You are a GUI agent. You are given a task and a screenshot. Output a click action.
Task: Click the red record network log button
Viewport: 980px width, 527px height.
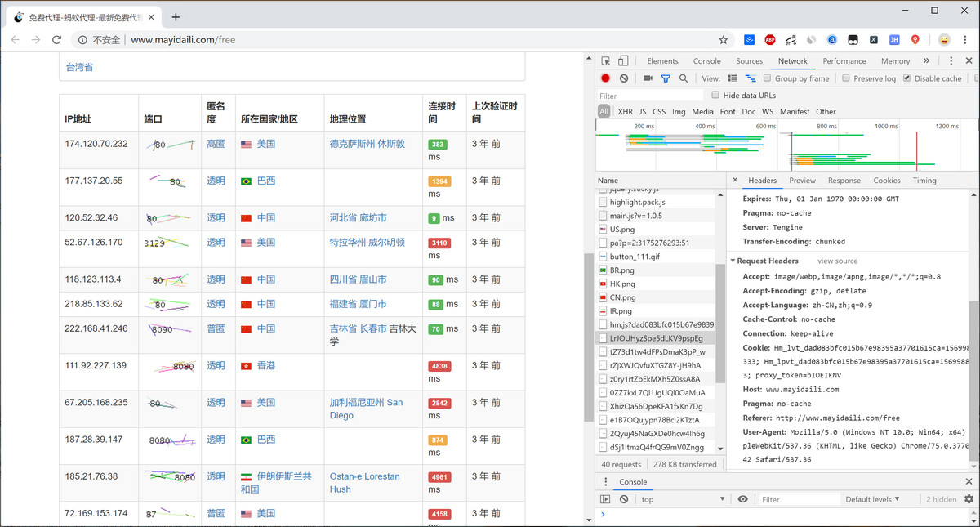(x=605, y=78)
